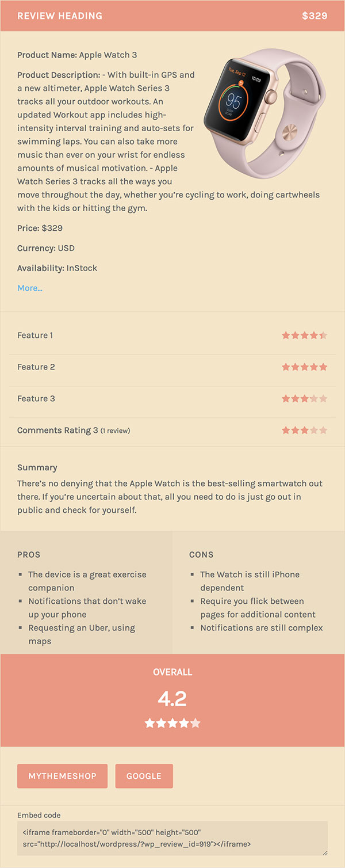
Task: Click the REVIEW HEADING title
Action: 60,16
